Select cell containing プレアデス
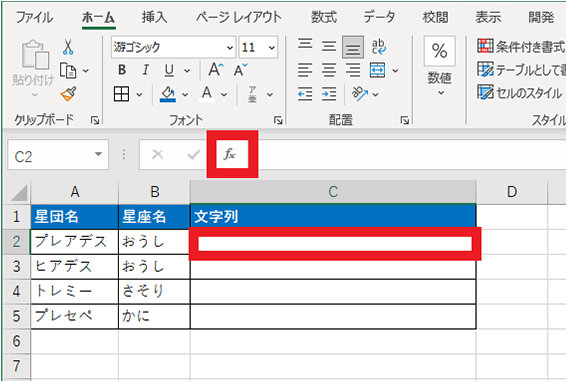 pyautogui.click(x=75, y=242)
